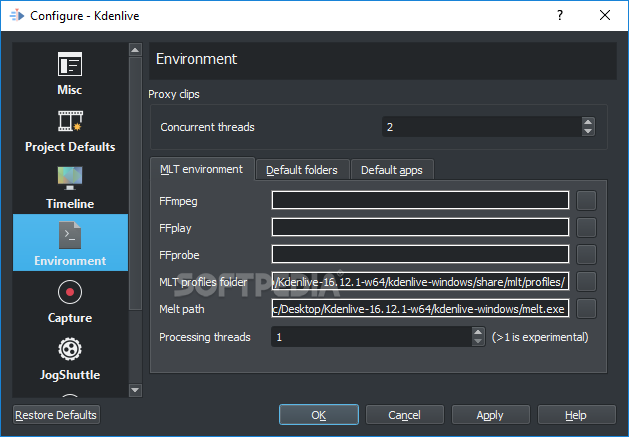Viewport: 629px width, 437px height.
Task: Select the Environment settings page
Action: 70,242
